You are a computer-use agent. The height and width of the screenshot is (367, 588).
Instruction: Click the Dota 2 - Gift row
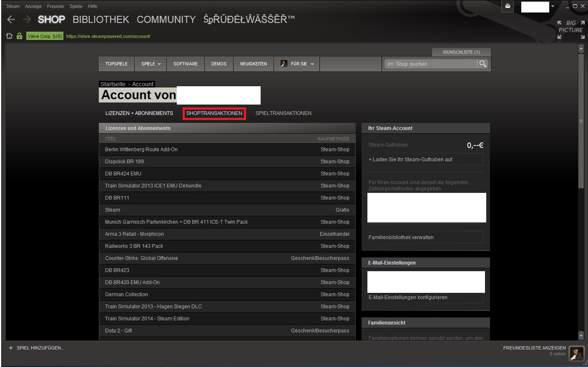(x=227, y=331)
